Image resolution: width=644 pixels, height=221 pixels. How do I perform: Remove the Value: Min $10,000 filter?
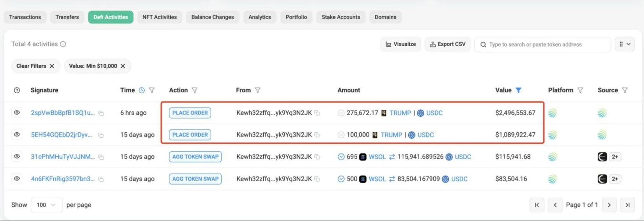(123, 66)
